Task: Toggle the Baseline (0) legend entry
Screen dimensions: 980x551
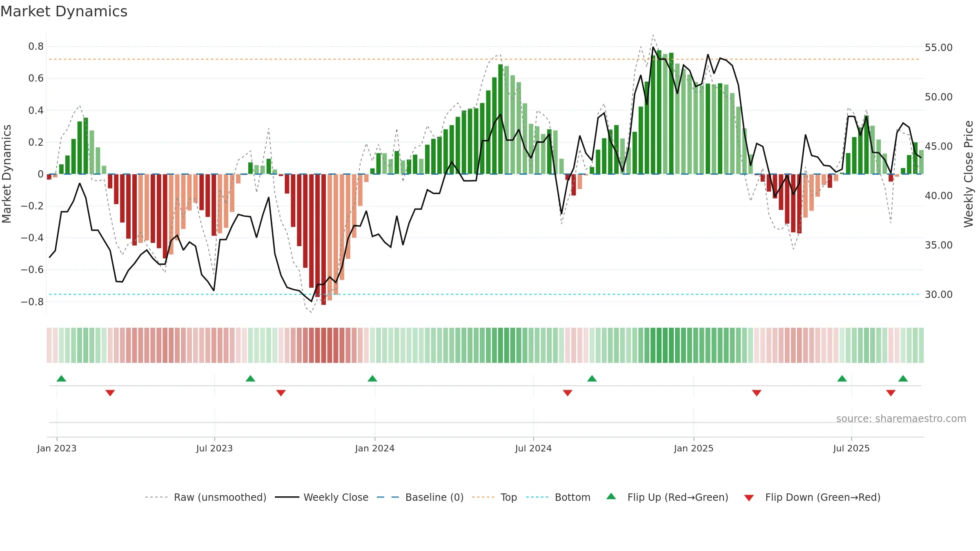Action: tap(420, 497)
